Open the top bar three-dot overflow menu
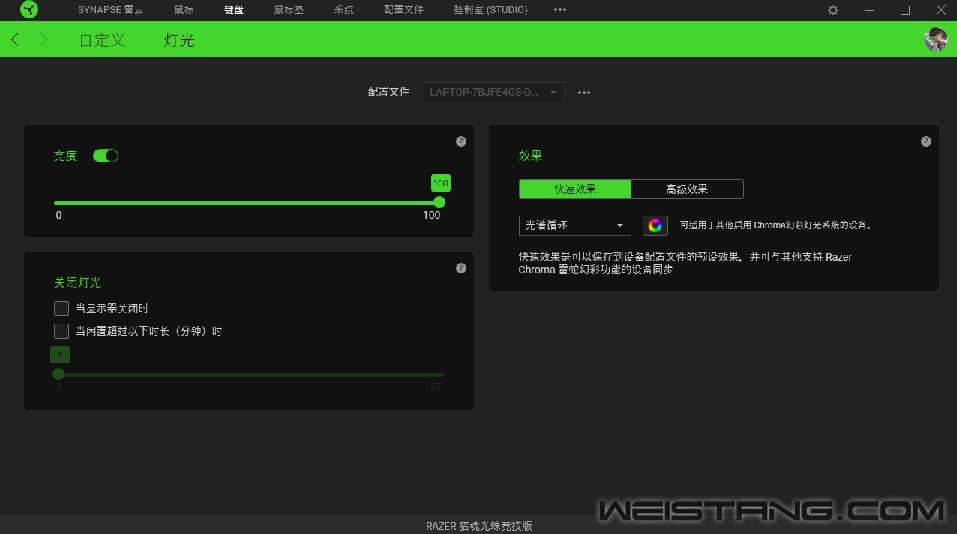The width and height of the screenshot is (957, 534). click(560, 10)
